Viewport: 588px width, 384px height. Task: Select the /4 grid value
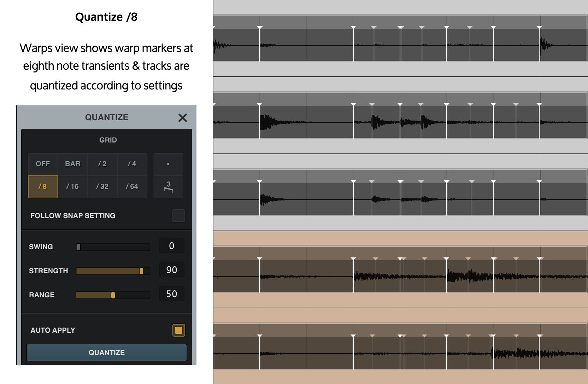(x=132, y=164)
